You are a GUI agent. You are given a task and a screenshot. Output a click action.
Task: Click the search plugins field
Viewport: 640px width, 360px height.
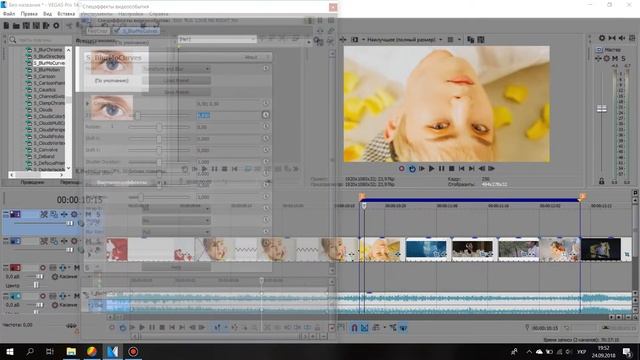(x=41, y=40)
